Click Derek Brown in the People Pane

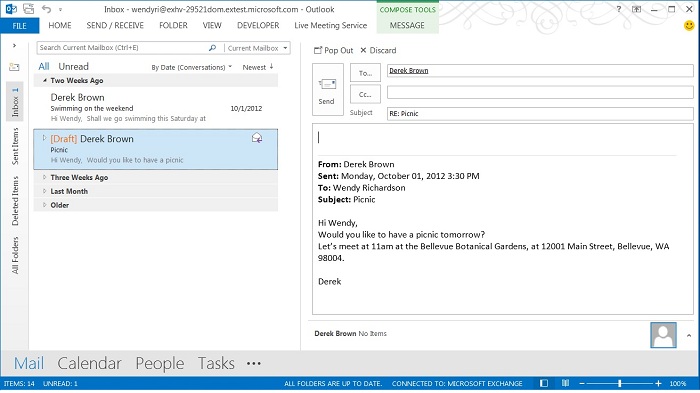pyautogui.click(x=335, y=334)
